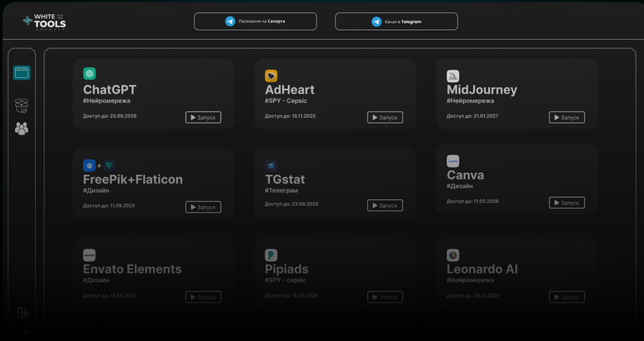Open the users group sidebar icon
This screenshot has height=341, width=644.
[22, 128]
